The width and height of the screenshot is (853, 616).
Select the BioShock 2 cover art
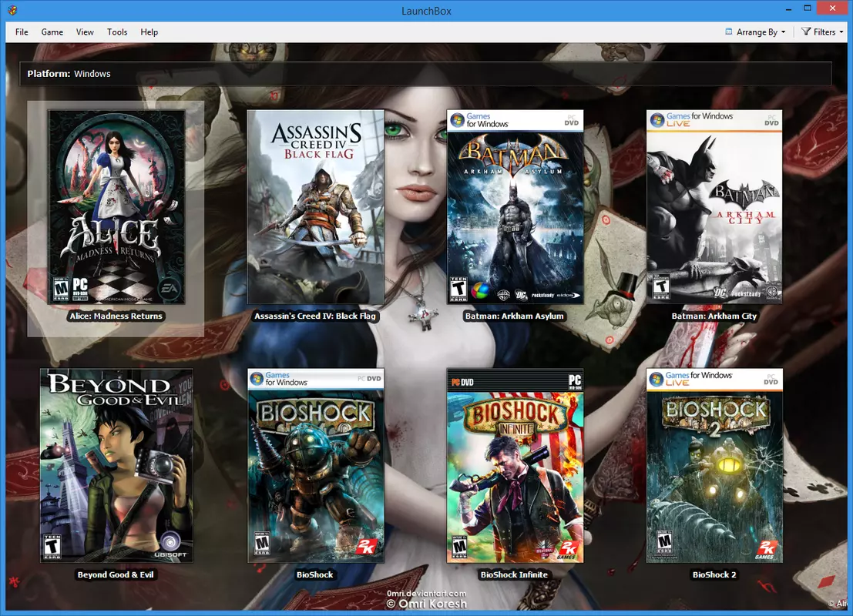tap(714, 465)
